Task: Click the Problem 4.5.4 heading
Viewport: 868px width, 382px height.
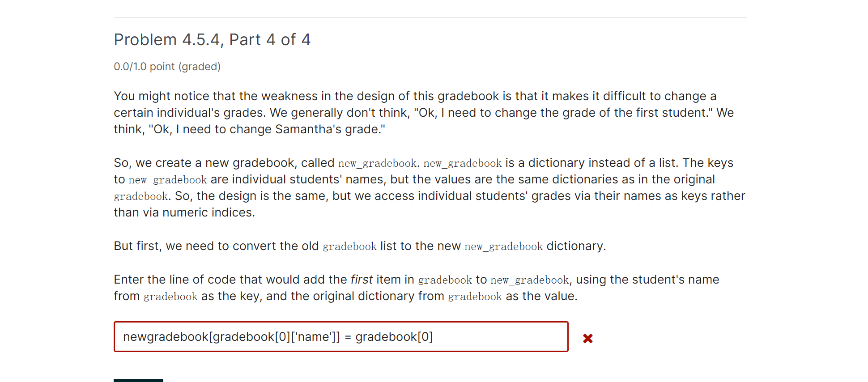Action: [212, 39]
